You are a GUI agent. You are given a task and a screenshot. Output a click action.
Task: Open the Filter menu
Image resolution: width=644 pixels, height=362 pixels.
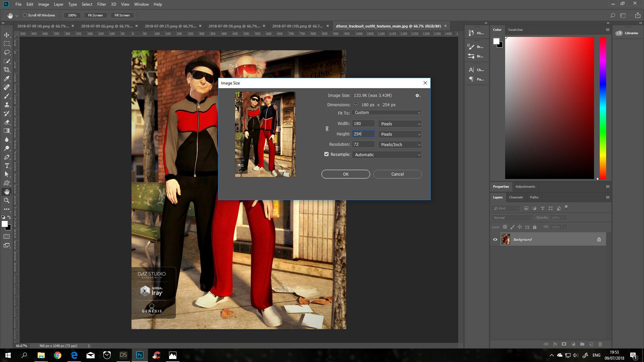(101, 4)
